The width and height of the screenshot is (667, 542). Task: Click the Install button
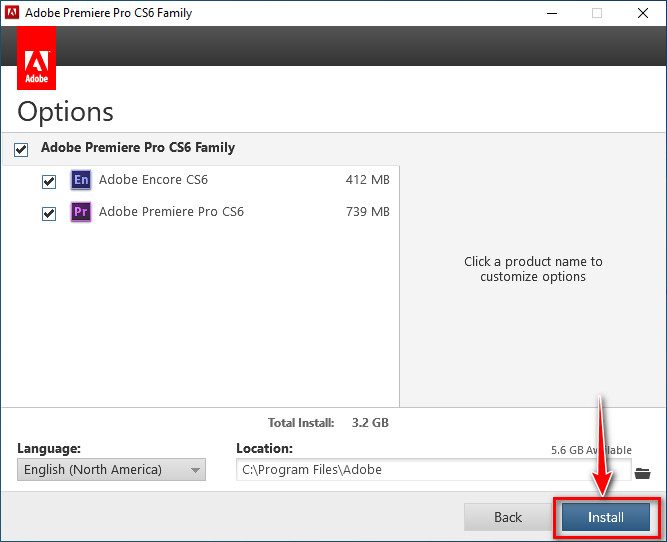click(606, 517)
